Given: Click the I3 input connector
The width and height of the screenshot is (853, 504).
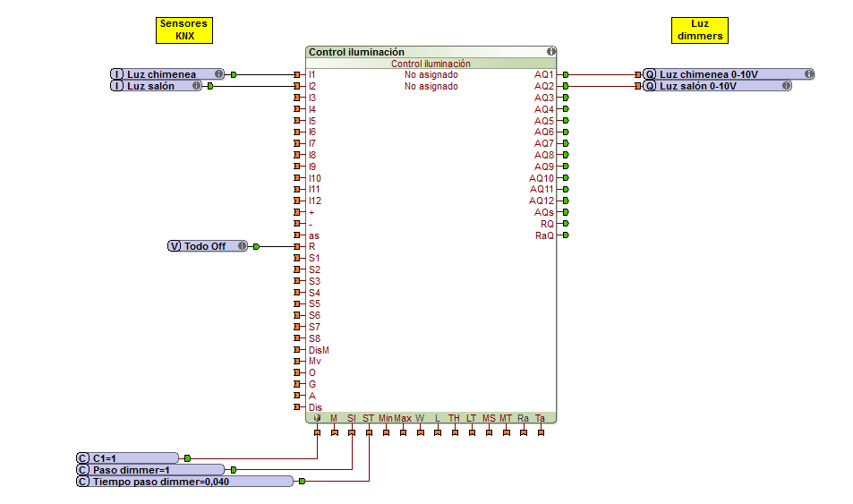Looking at the screenshot, I should 298,98.
